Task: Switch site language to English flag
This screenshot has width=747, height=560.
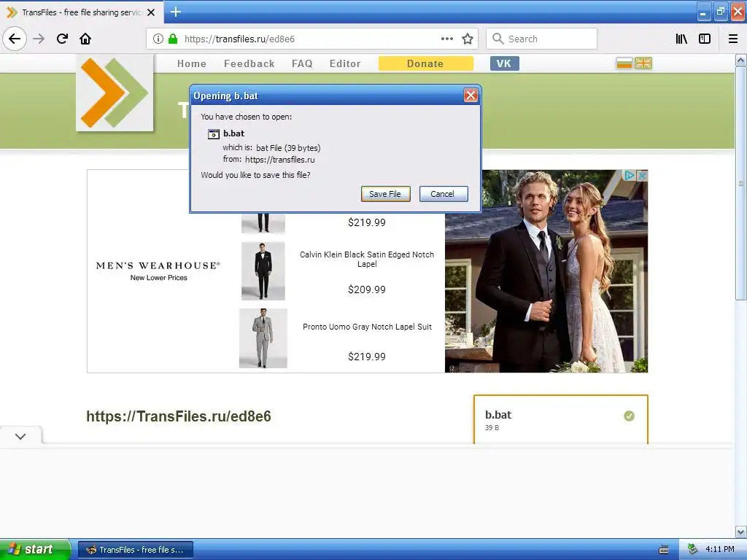Action: [643, 63]
